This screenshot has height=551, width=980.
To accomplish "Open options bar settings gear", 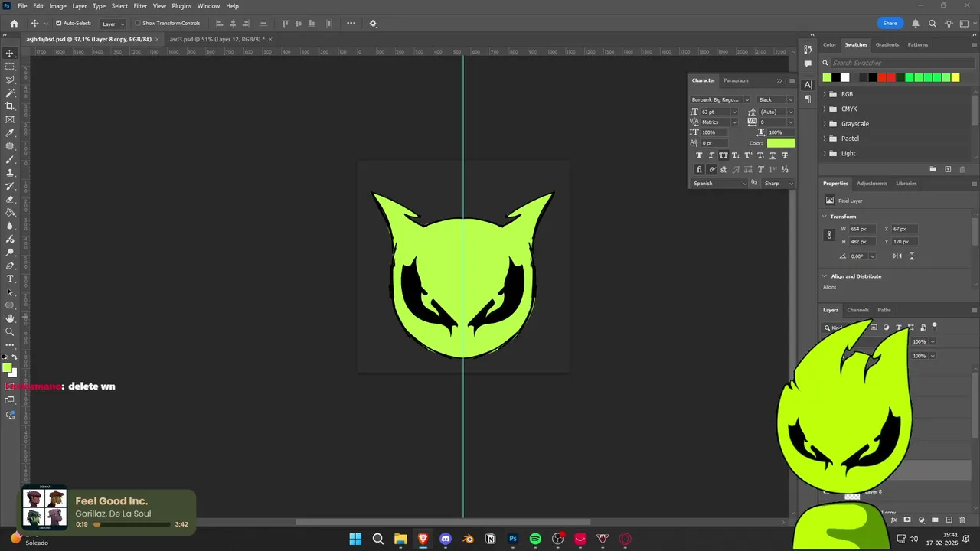I will point(373,23).
